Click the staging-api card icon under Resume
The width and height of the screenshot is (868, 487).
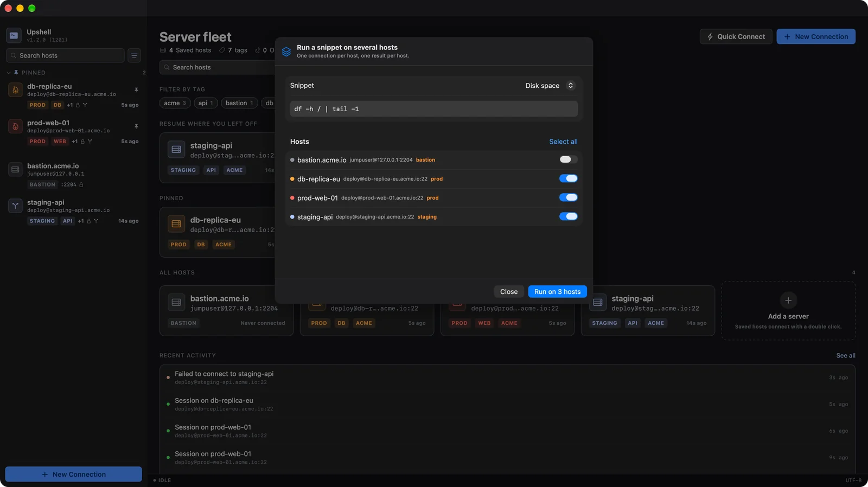tap(176, 150)
